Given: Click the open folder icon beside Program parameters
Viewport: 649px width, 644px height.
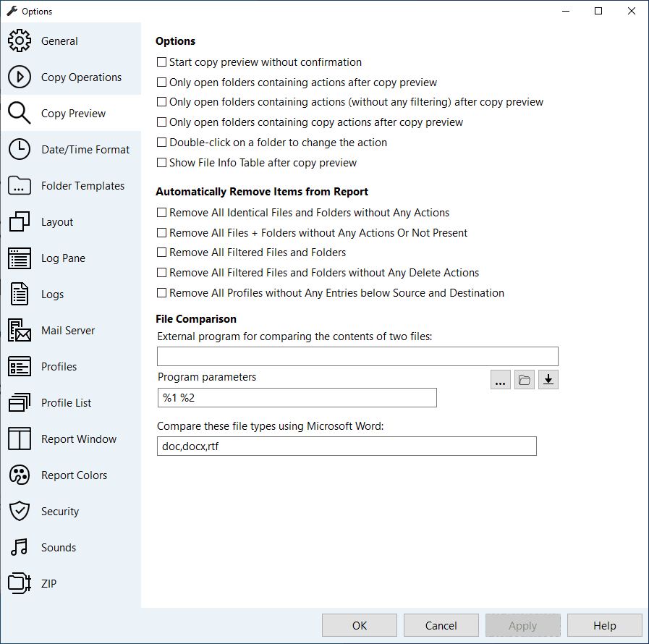Looking at the screenshot, I should click(524, 379).
